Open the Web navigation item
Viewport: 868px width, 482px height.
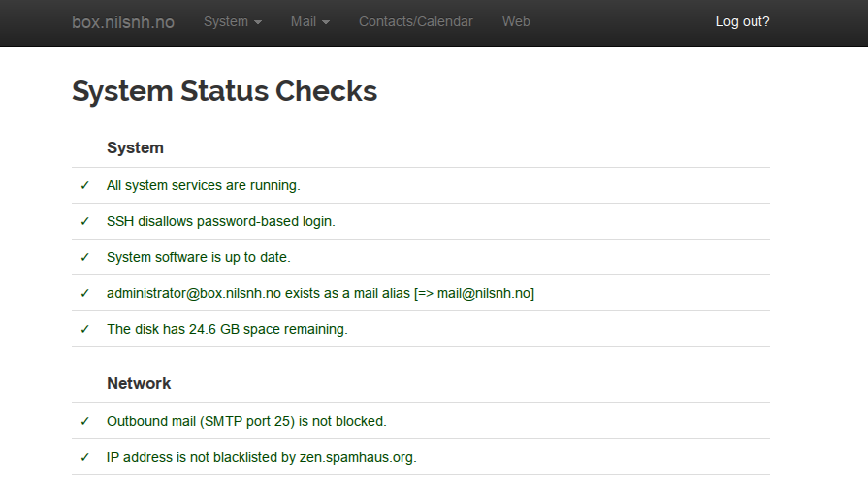(x=516, y=21)
